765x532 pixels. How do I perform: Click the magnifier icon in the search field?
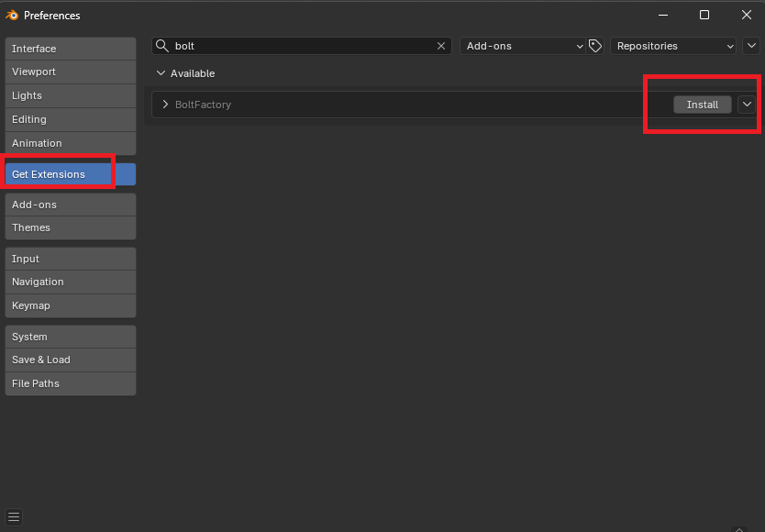[x=161, y=46]
